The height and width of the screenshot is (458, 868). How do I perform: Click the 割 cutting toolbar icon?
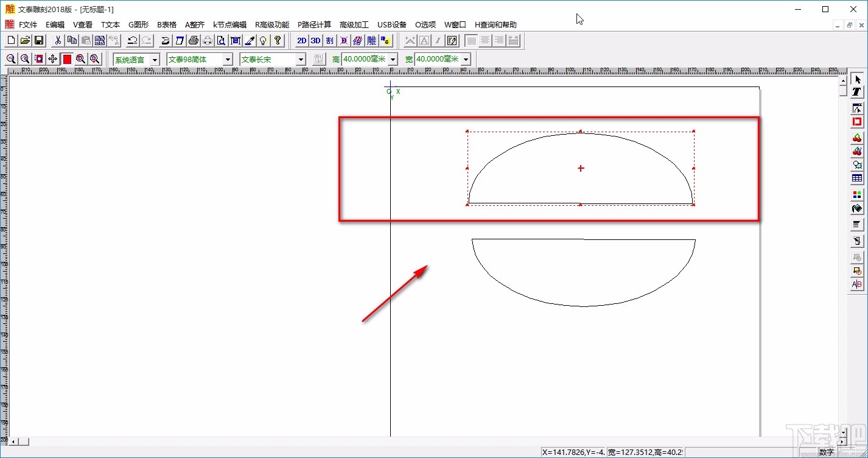pos(329,41)
